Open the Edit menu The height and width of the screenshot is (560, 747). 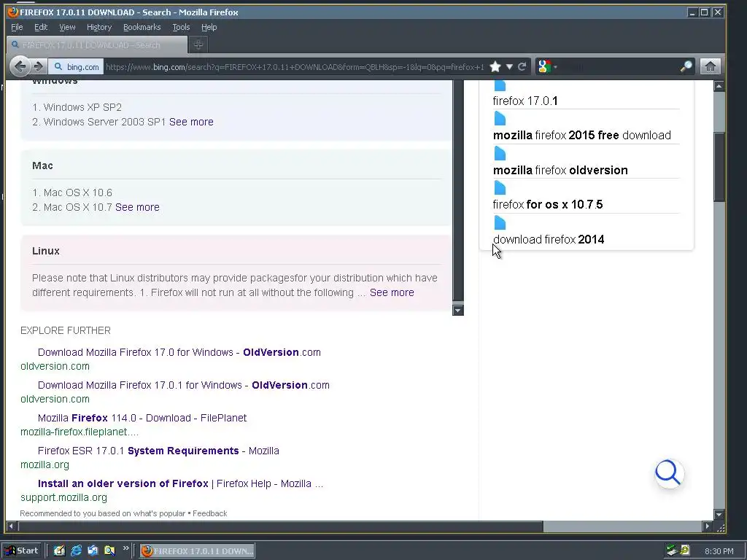(x=41, y=27)
